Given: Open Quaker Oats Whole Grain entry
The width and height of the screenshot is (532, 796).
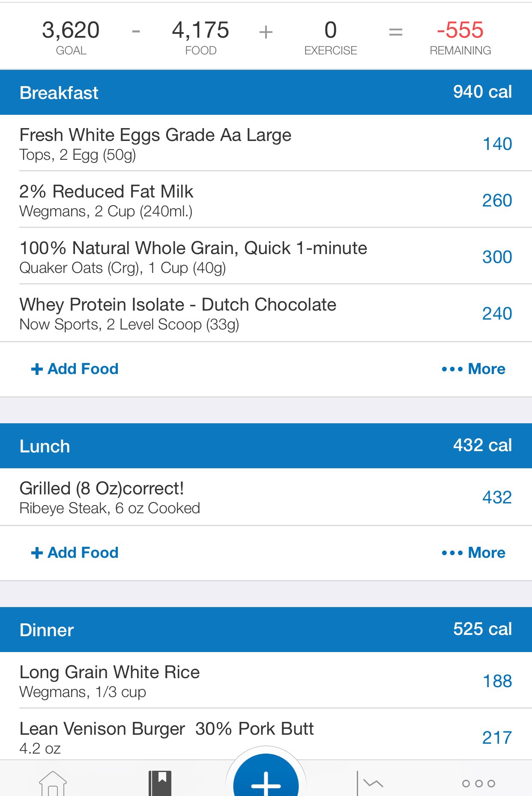Looking at the screenshot, I should point(266,257).
